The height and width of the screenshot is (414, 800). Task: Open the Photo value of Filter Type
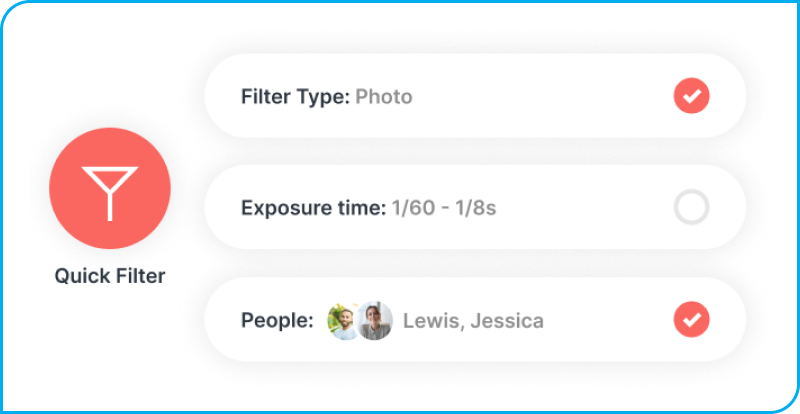[x=384, y=97]
